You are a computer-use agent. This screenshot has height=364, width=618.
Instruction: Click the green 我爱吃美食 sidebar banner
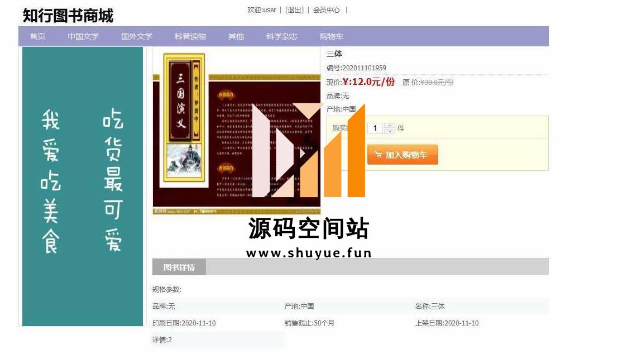pyautogui.click(x=83, y=186)
